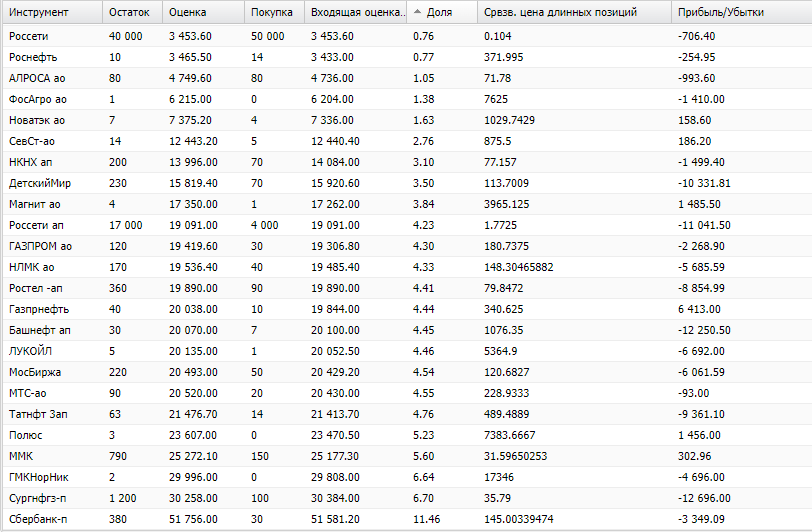Click ГМКНорНик average price 17346

point(499,477)
